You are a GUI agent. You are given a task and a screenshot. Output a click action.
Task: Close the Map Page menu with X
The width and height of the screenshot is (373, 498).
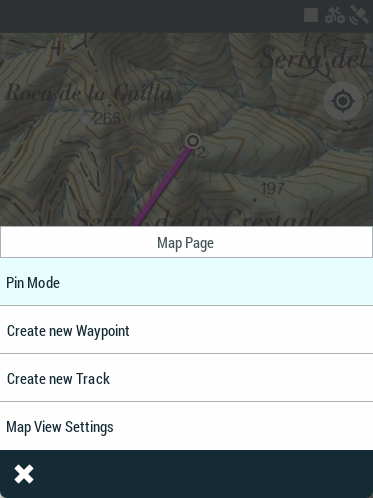(24, 474)
